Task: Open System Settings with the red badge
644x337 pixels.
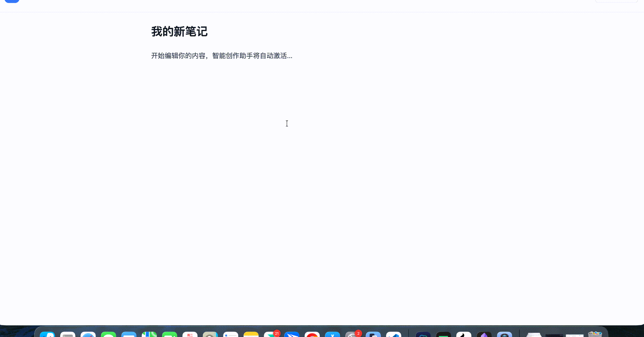Action: pyautogui.click(x=353, y=333)
